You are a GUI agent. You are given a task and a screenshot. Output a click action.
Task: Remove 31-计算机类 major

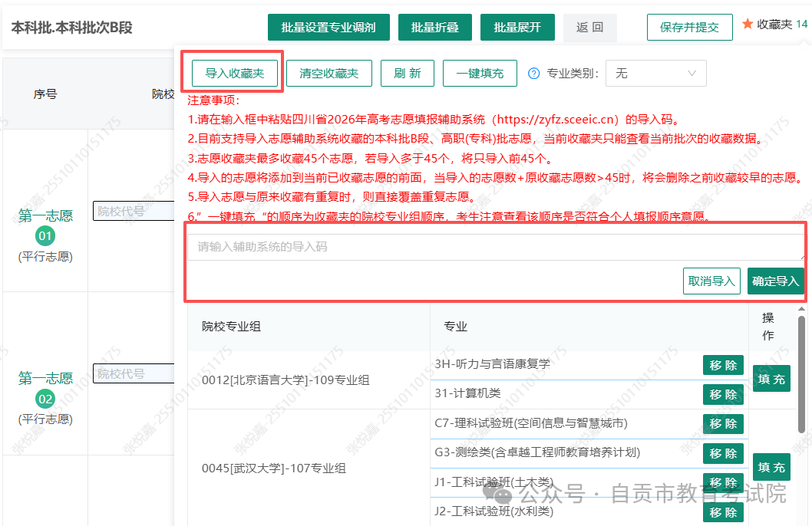click(723, 395)
